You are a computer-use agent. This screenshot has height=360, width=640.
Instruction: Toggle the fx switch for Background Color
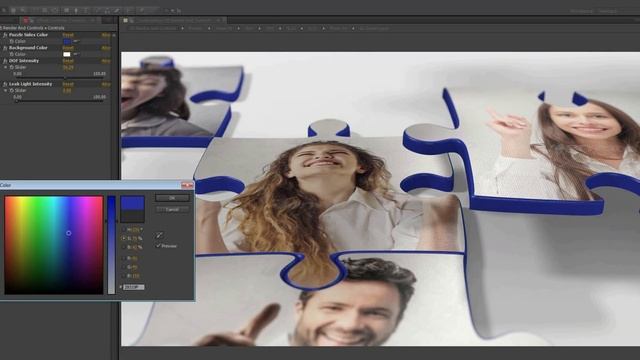coord(5,48)
